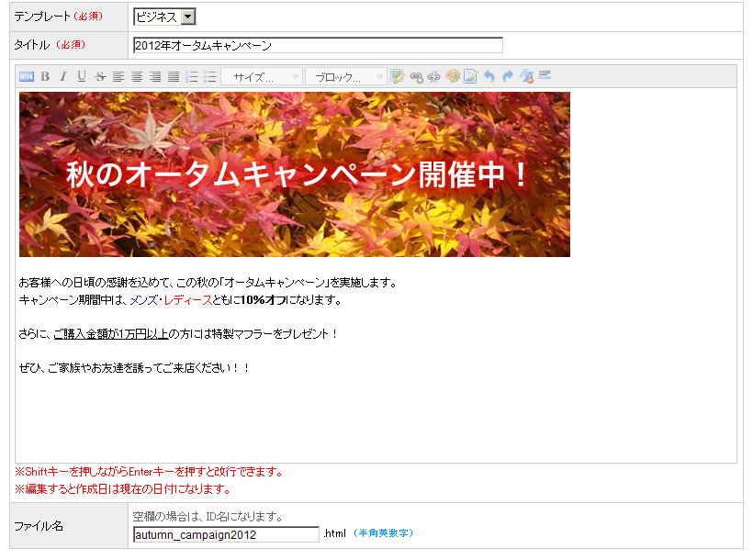Open the ブロック block format dropdown
The width and height of the screenshot is (753, 560).
[345, 77]
